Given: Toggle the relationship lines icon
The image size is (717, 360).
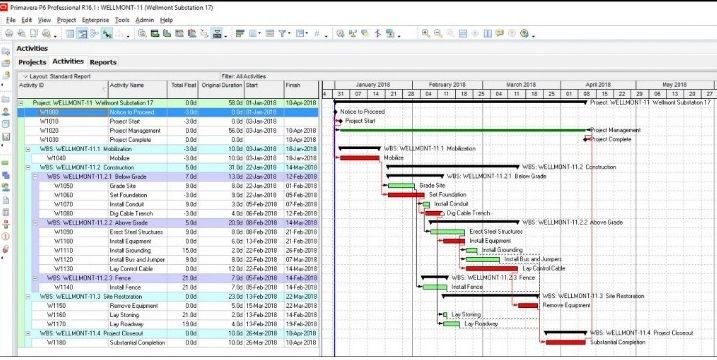Looking at the screenshot, I should click(107, 33).
